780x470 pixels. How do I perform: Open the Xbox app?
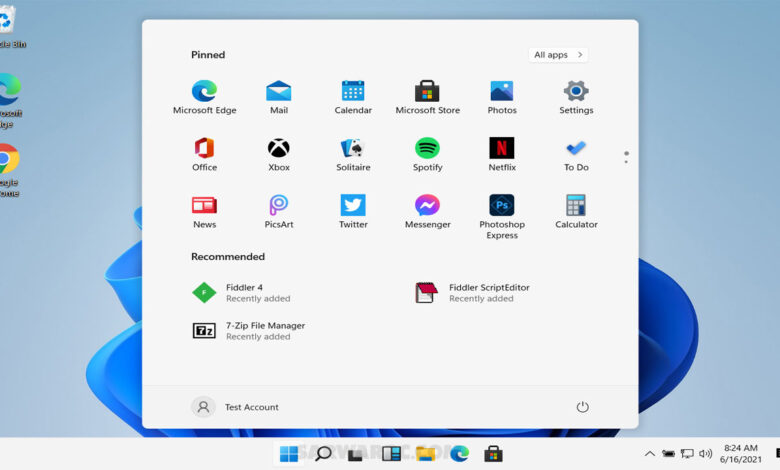(x=279, y=155)
